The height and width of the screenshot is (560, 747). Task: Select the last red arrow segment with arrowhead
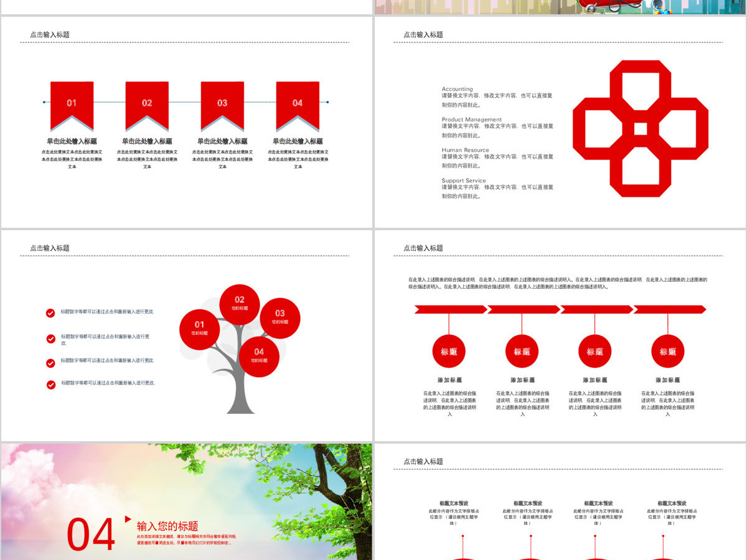[x=670, y=309]
